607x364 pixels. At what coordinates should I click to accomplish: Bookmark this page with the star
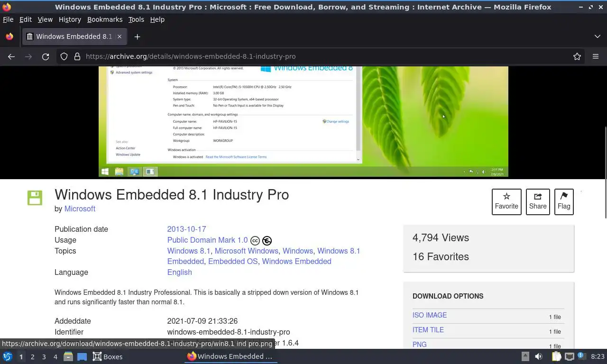(x=577, y=56)
